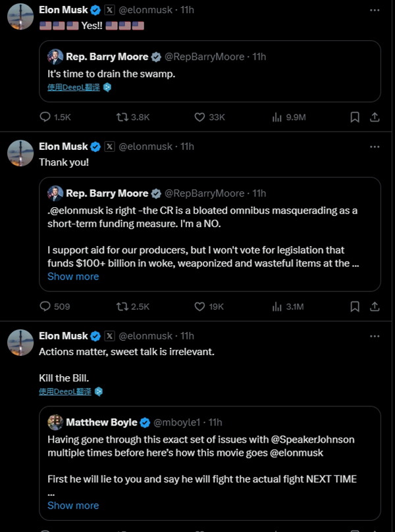The height and width of the screenshot is (532, 395).
Task: Like the 'Thank you!' tweet
Action: (x=200, y=306)
